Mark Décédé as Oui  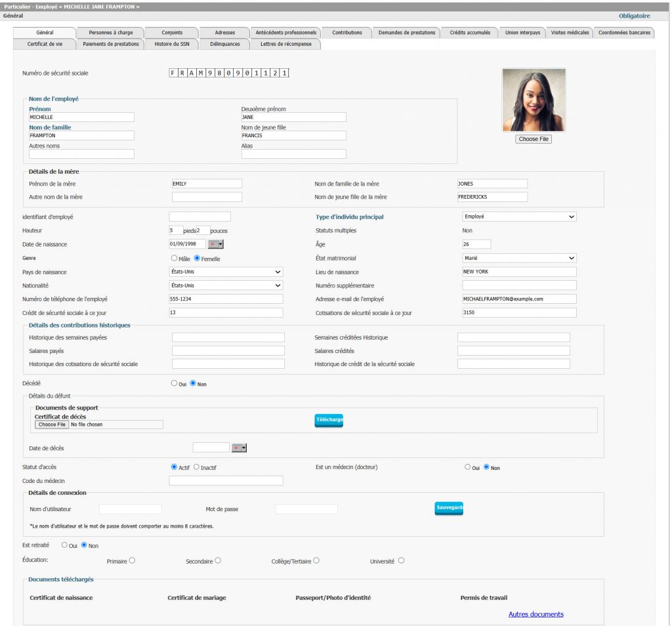(x=174, y=383)
